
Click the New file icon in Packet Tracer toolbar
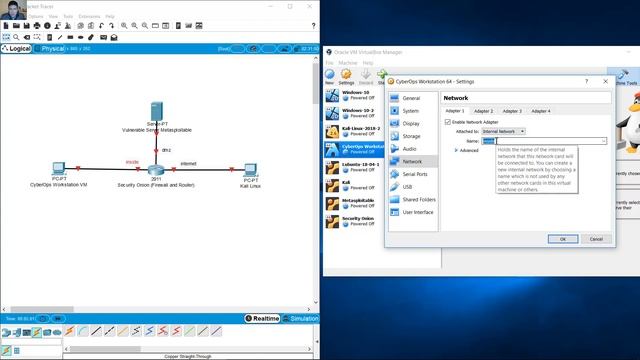coord(6,26)
